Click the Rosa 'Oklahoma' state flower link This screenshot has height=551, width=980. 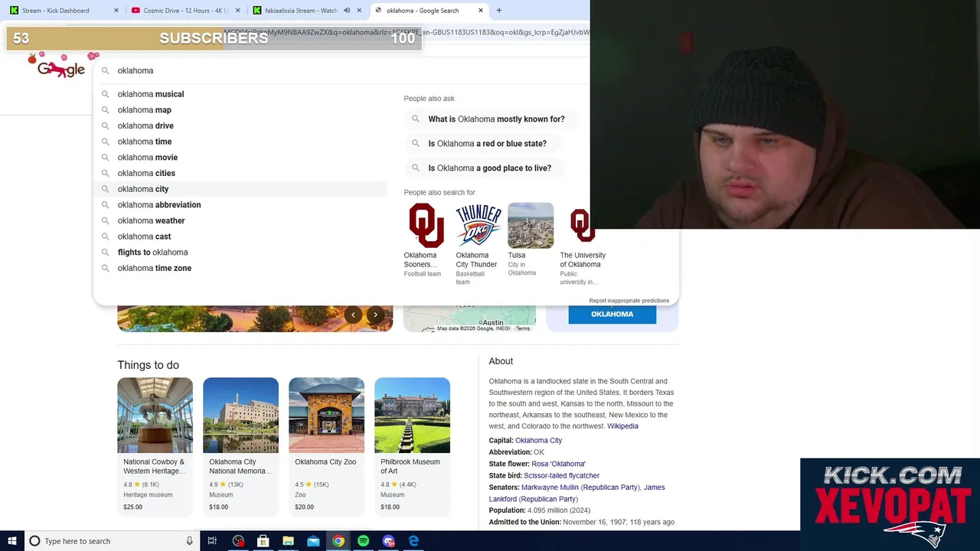click(x=558, y=464)
